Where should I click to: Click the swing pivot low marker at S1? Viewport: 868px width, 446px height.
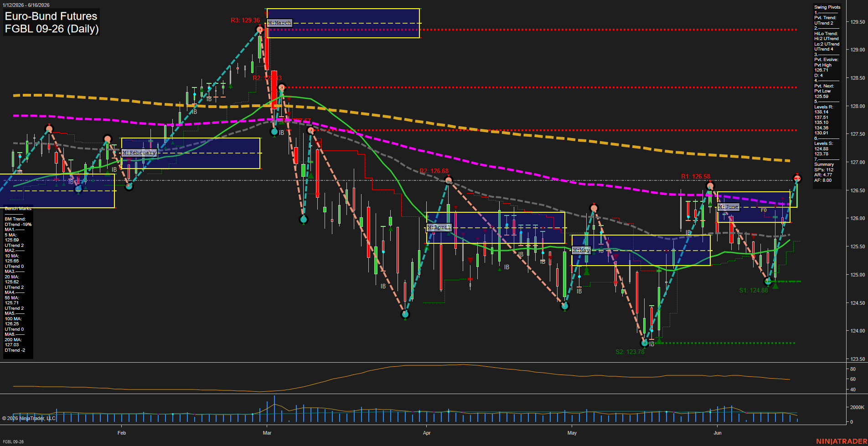768,282
